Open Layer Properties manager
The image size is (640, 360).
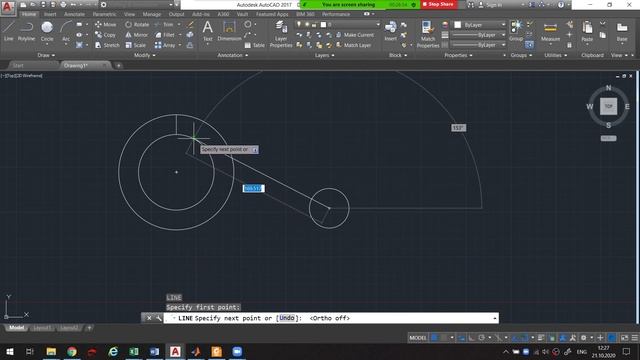pyautogui.click(x=281, y=33)
